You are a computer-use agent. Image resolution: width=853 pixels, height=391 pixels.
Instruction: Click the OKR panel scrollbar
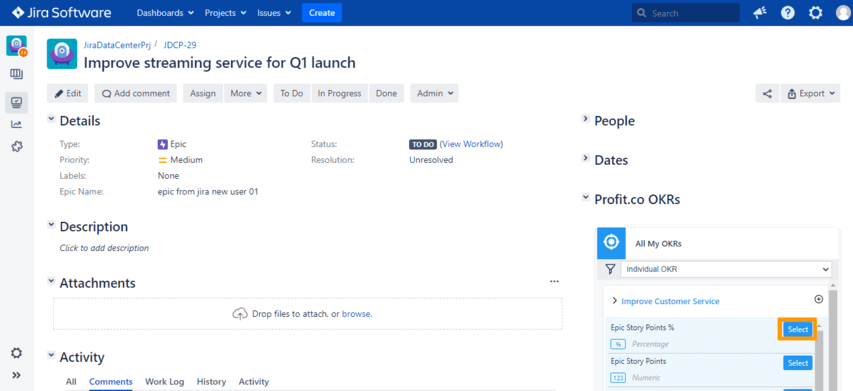(x=832, y=340)
